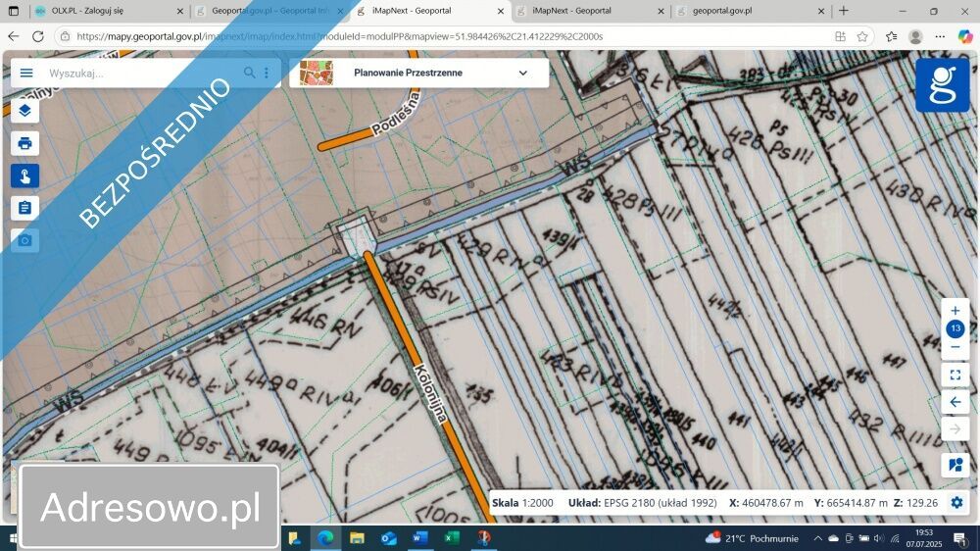
Task: Open Copilot sidebar icon
Action: 965,36
